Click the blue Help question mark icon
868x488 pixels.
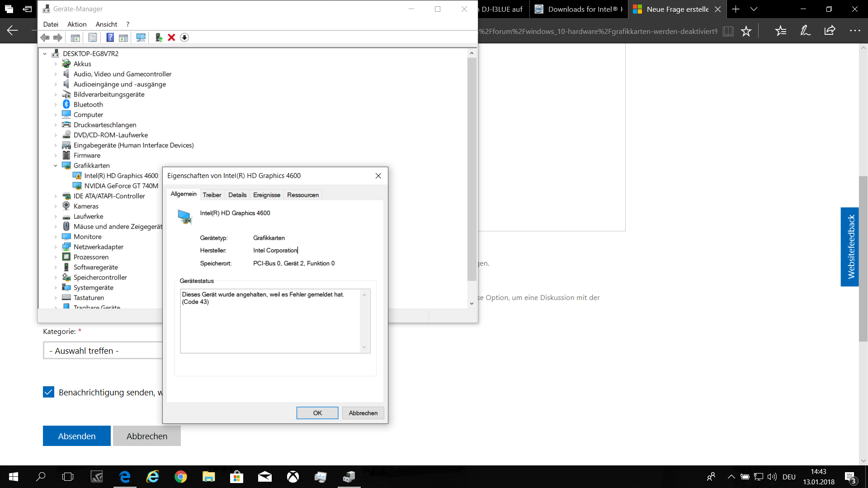110,38
